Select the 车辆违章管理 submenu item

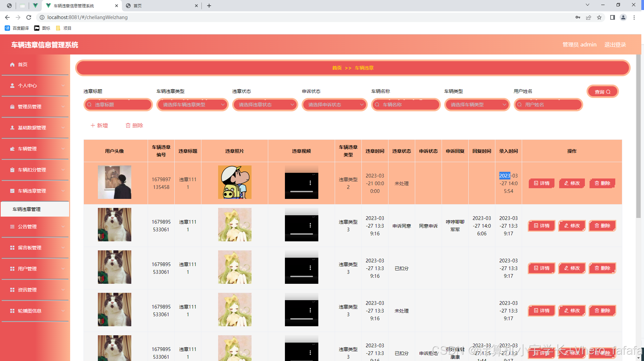[27, 209]
